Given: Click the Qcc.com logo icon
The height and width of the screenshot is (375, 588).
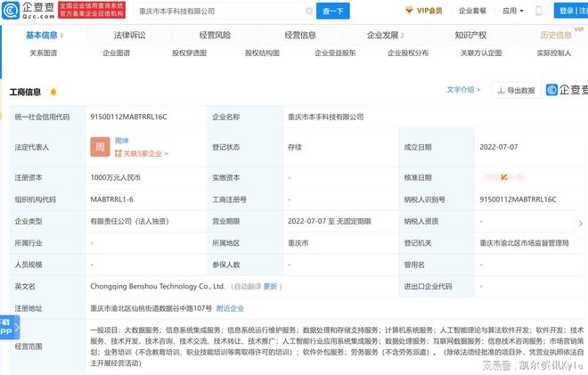Looking at the screenshot, I should pyautogui.click(x=11, y=11).
